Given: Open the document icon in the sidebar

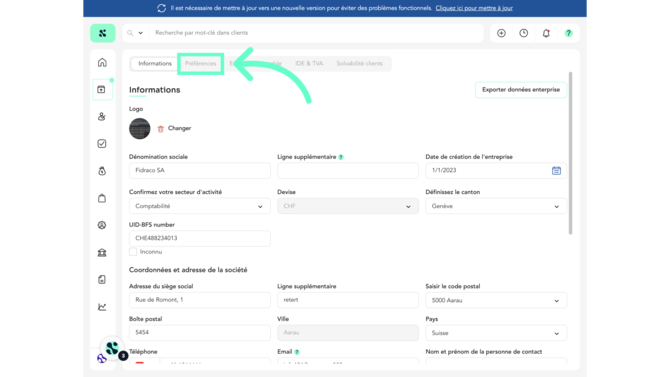Looking at the screenshot, I should point(102,279).
